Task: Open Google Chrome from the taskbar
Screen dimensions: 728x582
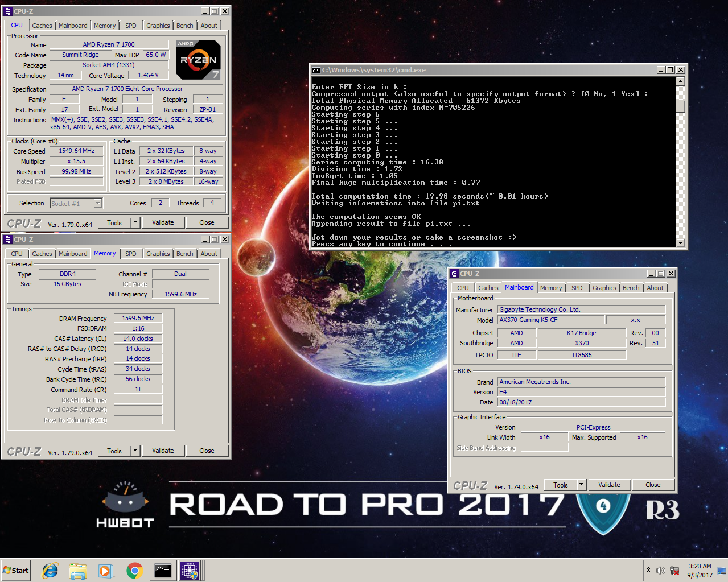Action: click(134, 571)
